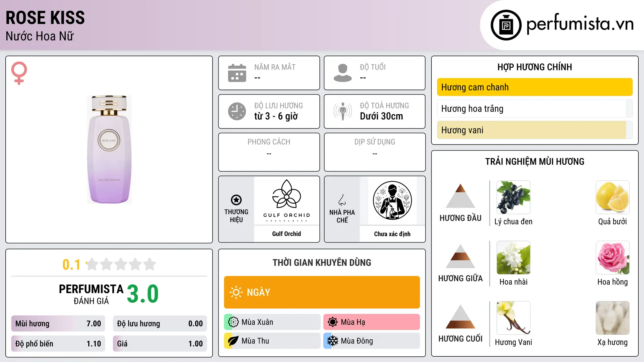Click the 'từ 3 - 6 giờ' longevity value
The image size is (644, 362).
[x=276, y=116]
